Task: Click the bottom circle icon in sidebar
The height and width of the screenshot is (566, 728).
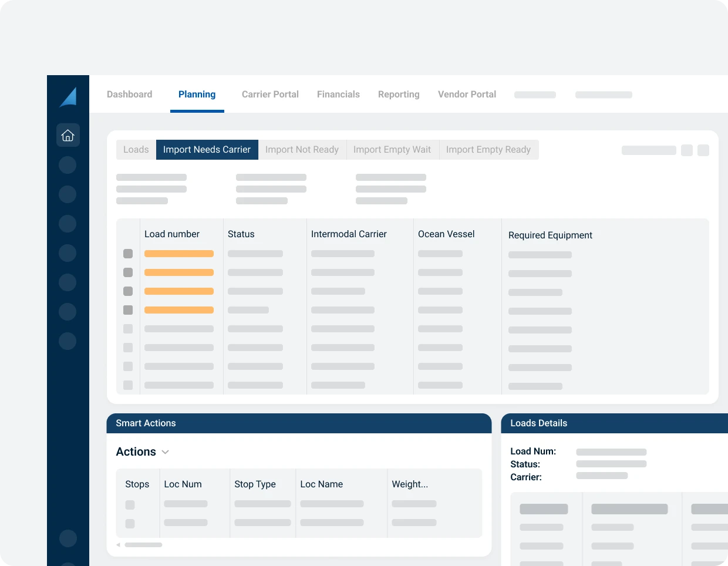Action: [x=68, y=538]
